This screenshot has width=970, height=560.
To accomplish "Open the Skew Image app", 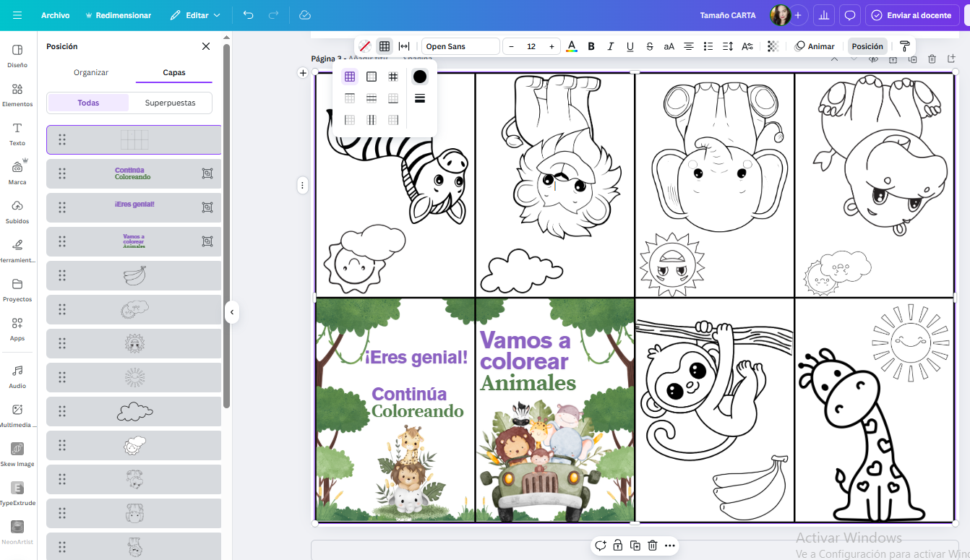I will coord(17,455).
